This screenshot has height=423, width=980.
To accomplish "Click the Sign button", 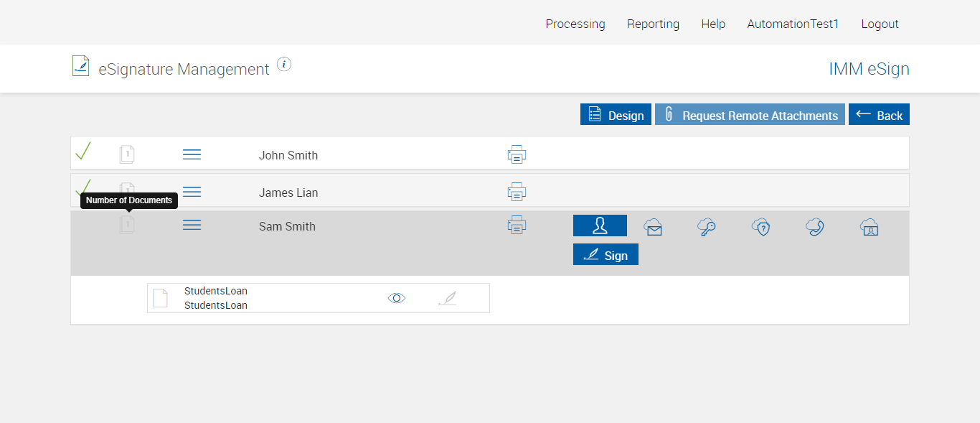I will (606, 255).
